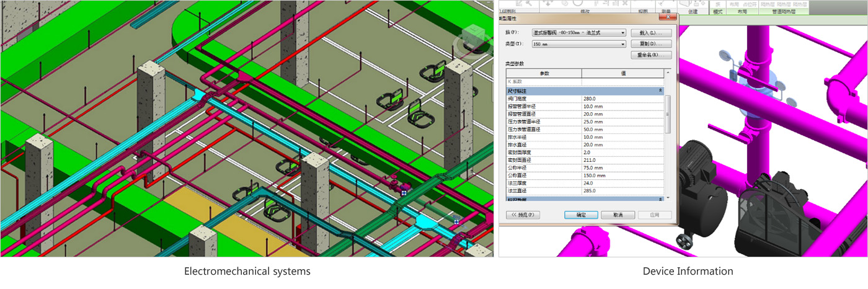Select the 模式 ribbon panel label

click(x=718, y=11)
